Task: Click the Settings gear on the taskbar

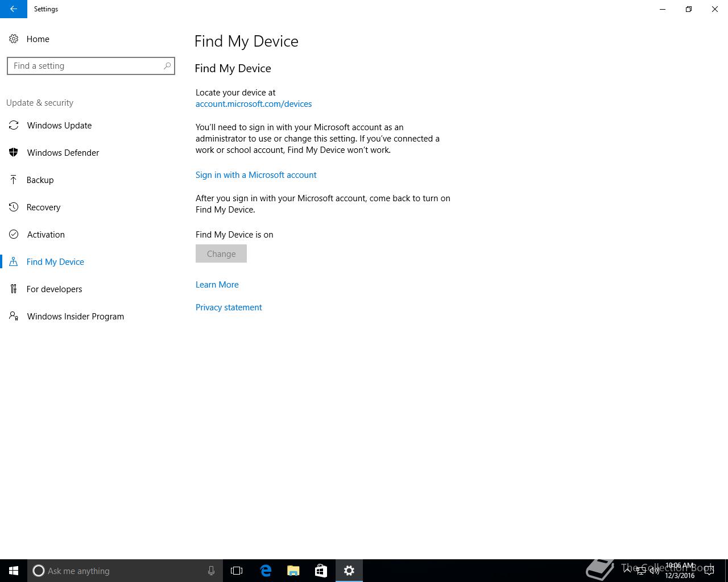Action: [349, 571]
